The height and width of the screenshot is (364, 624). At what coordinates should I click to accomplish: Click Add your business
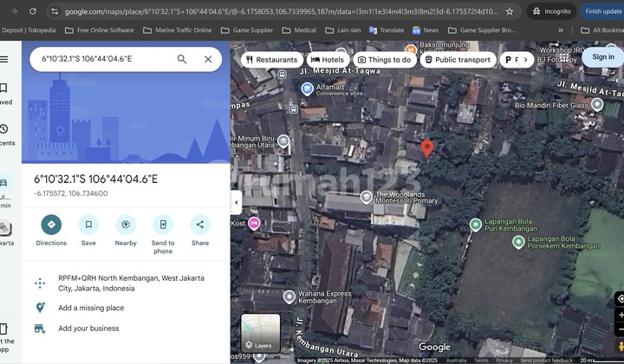[88, 328]
